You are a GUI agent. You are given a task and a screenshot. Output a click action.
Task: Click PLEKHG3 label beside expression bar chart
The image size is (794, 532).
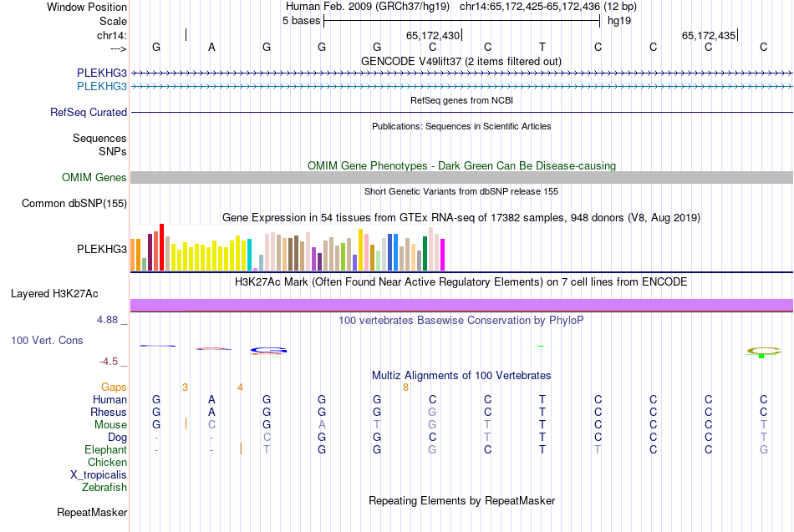102,249
